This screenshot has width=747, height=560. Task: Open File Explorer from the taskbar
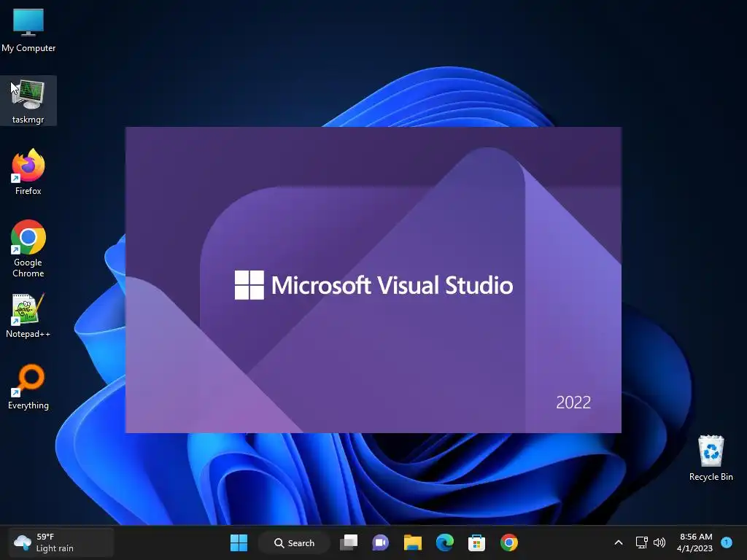point(413,542)
